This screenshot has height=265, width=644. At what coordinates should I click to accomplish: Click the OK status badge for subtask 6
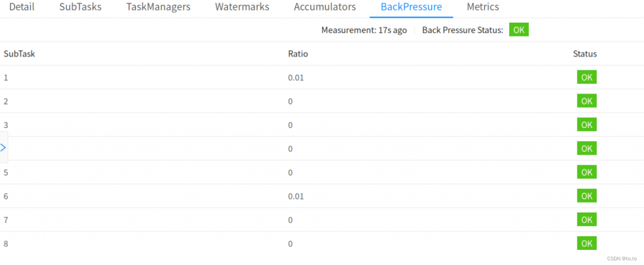pos(587,195)
